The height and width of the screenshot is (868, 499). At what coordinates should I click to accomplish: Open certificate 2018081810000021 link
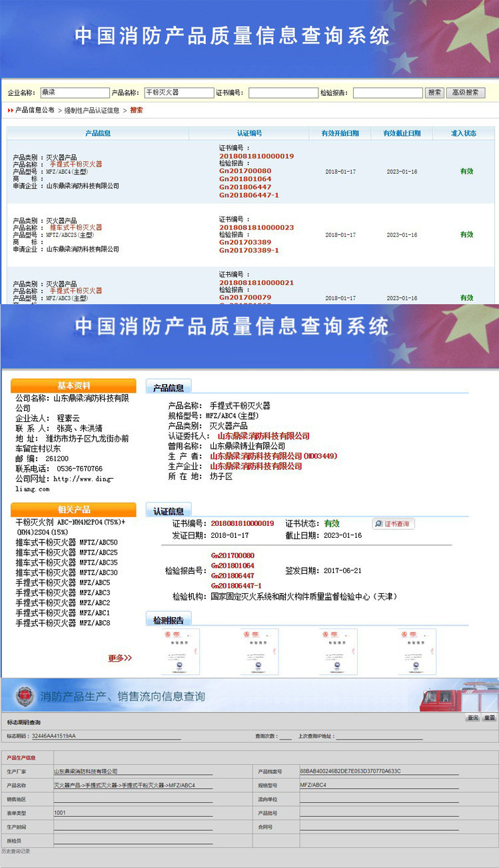[x=256, y=283]
